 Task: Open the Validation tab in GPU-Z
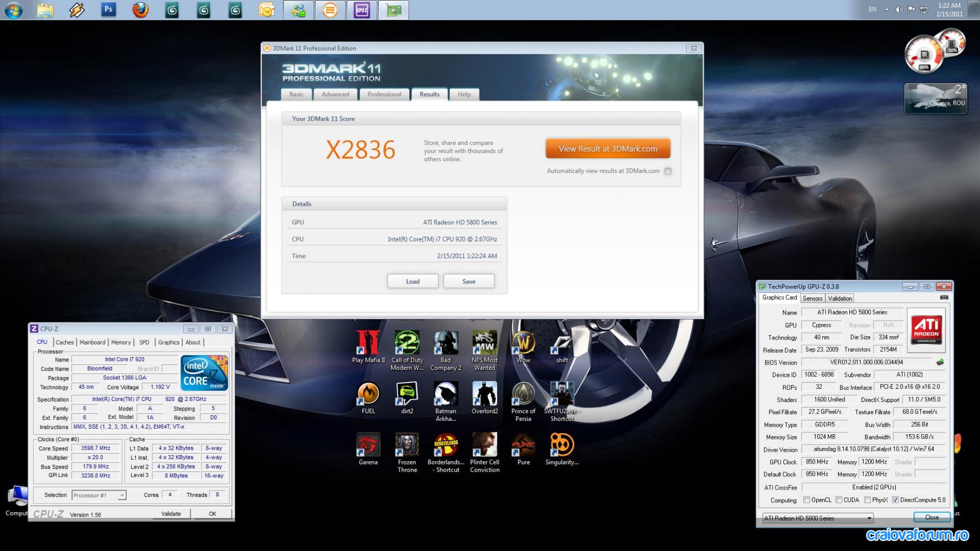pyautogui.click(x=840, y=298)
